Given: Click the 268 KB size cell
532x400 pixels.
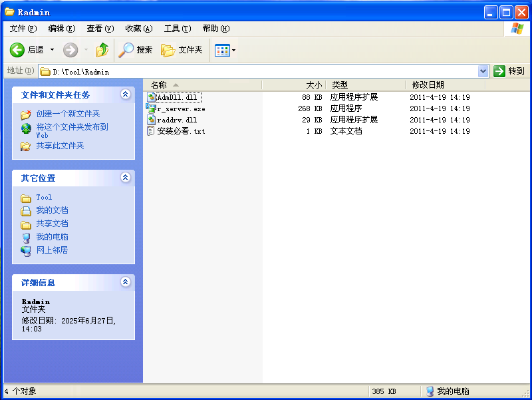Looking at the screenshot, I should (310, 108).
